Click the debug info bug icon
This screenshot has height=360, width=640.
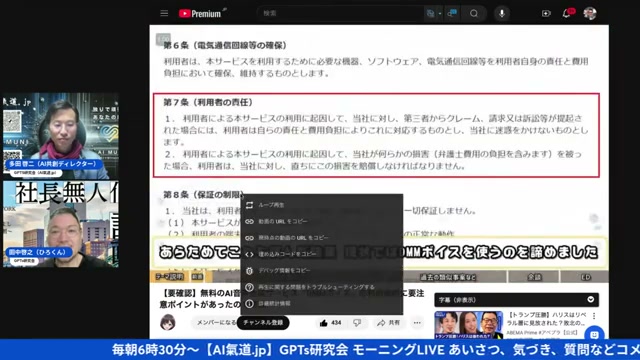(x=249, y=271)
